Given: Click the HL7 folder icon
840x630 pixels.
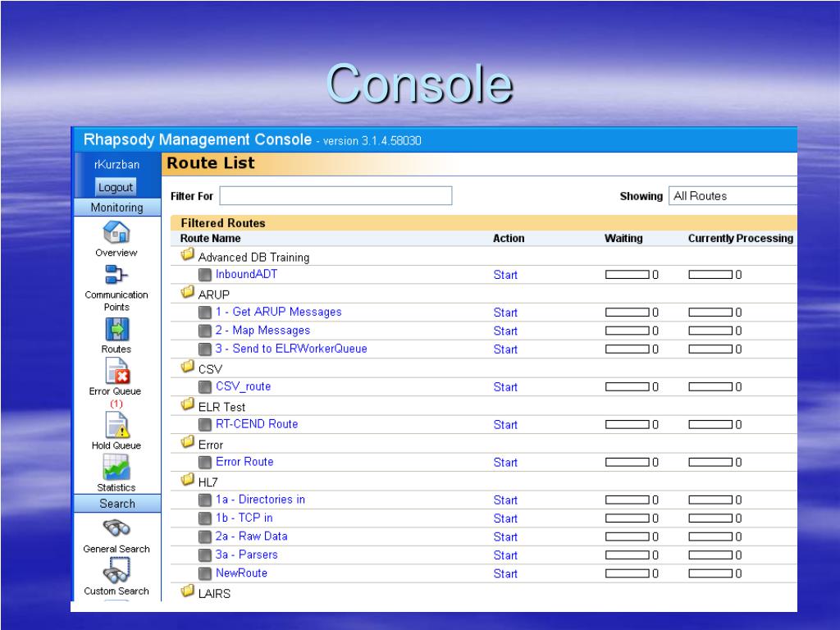Looking at the screenshot, I should (188, 479).
